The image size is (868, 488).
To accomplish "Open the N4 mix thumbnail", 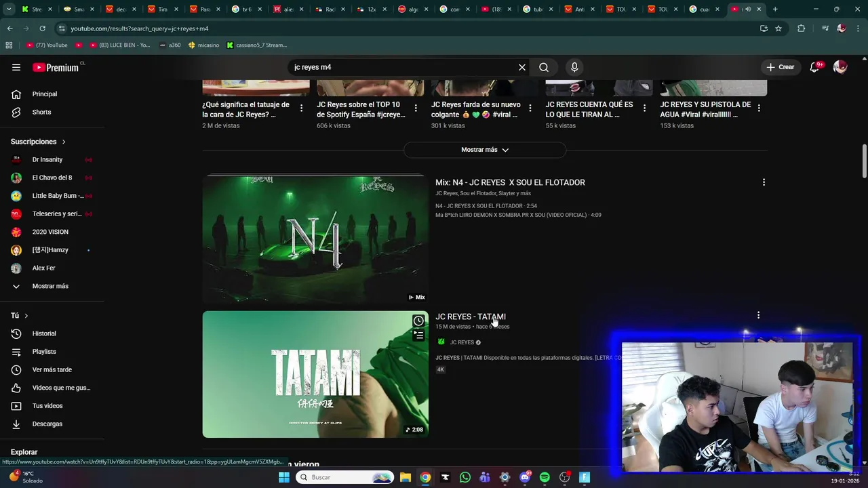I will 315,238.
